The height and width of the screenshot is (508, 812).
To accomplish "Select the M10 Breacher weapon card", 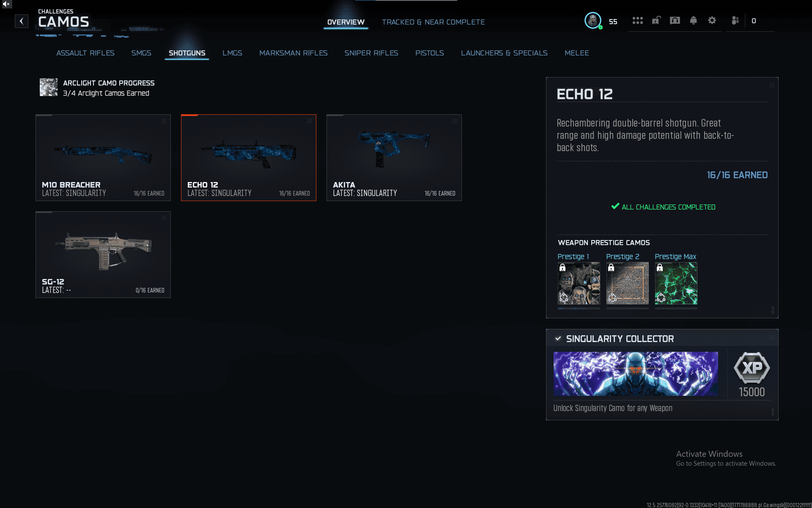I will click(x=103, y=157).
